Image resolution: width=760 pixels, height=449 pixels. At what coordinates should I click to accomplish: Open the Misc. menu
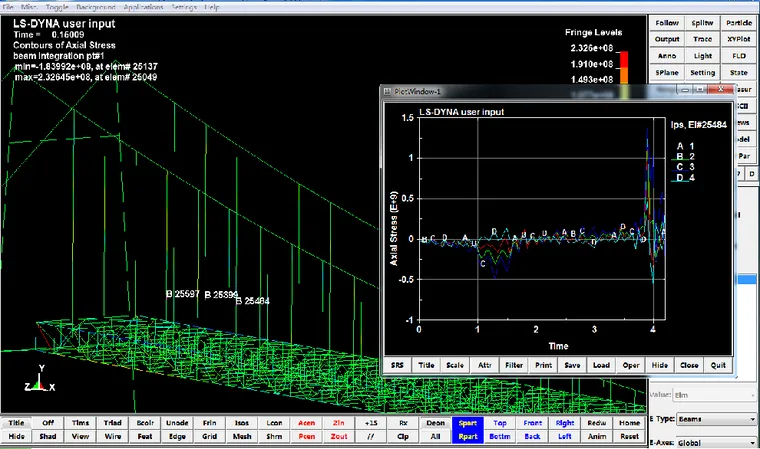click(29, 7)
